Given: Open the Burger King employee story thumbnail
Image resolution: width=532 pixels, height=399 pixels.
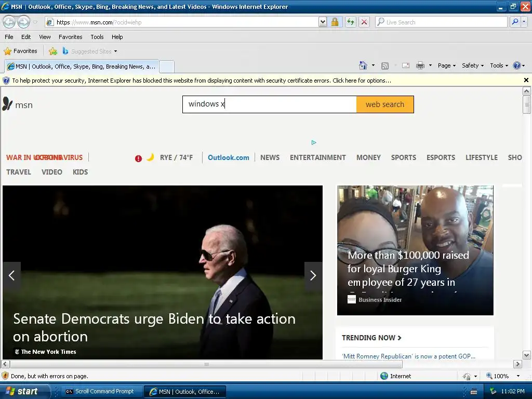Looking at the screenshot, I should pyautogui.click(x=415, y=250).
